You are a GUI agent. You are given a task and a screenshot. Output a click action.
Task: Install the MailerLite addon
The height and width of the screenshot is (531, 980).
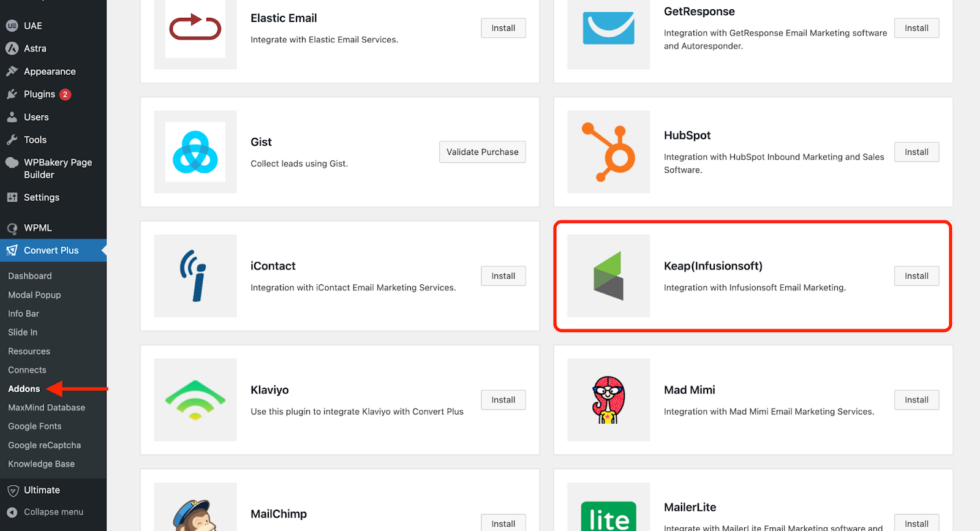pyautogui.click(x=916, y=523)
